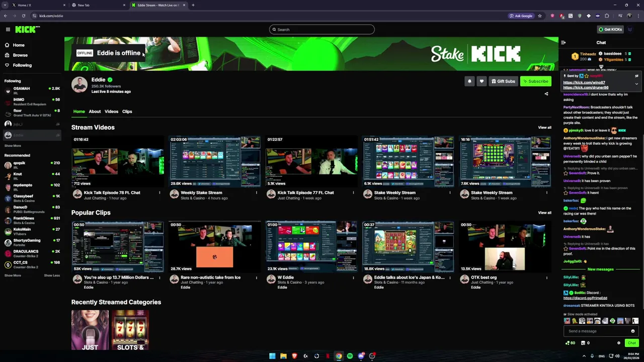Bookmark this page with the star icon
Screen dimensions: 644x362
coord(540,16)
